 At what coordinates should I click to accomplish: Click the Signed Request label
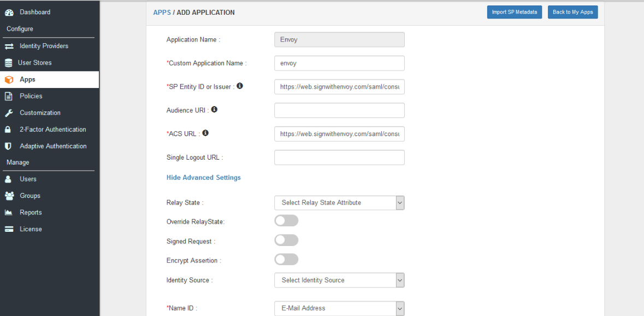(191, 242)
